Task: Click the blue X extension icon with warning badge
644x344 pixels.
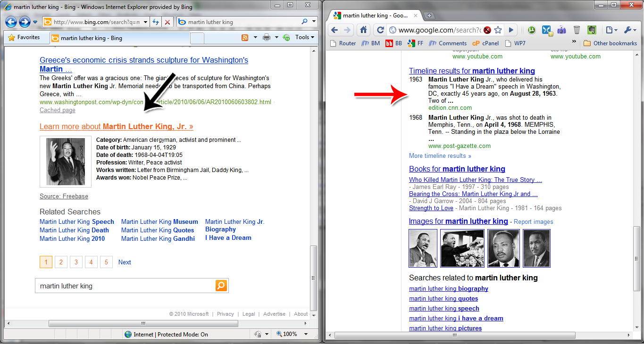Action: (547, 30)
